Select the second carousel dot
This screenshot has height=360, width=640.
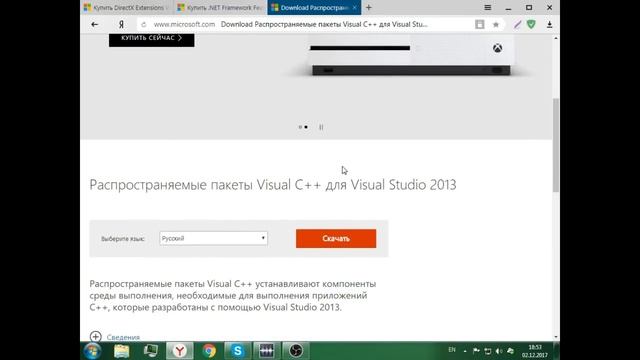click(x=306, y=127)
